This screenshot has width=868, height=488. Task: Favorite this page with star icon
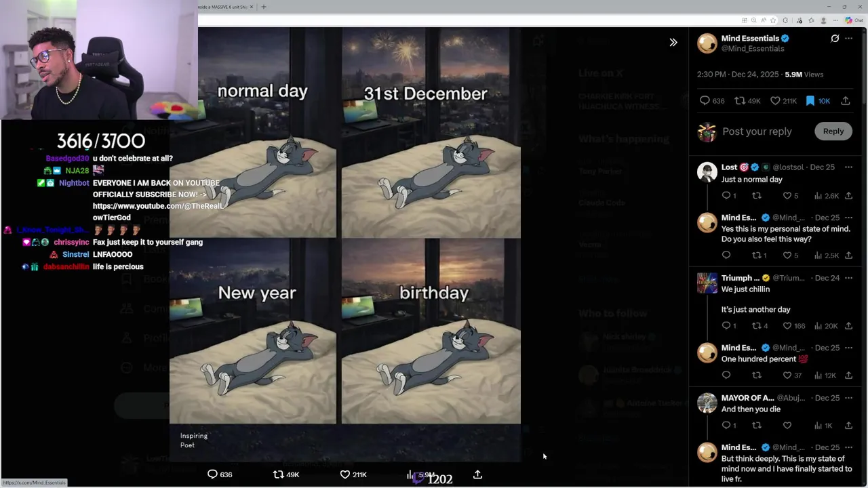pos(772,20)
